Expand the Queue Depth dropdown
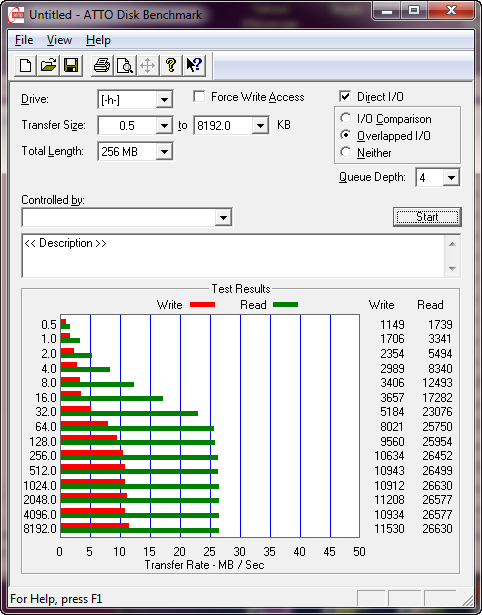The width and height of the screenshot is (482, 615). (451, 178)
